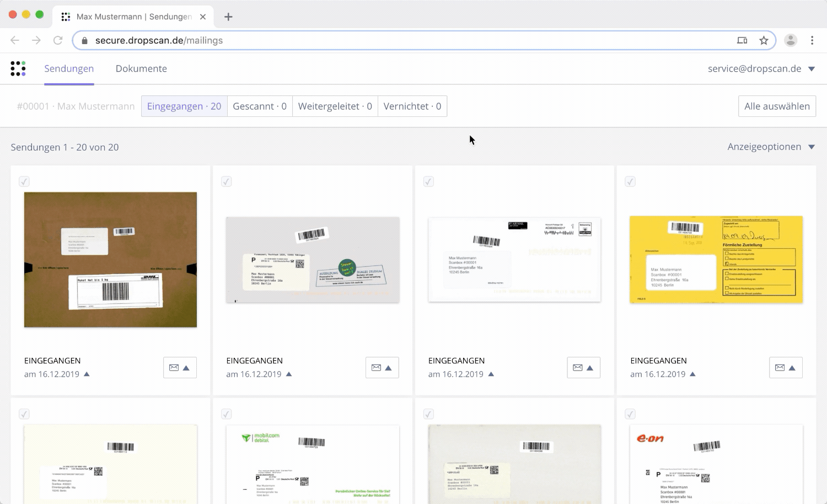Select checkbox of yellow Förmliche Zustellung letter
This screenshot has height=504, width=827.
pos(630,181)
